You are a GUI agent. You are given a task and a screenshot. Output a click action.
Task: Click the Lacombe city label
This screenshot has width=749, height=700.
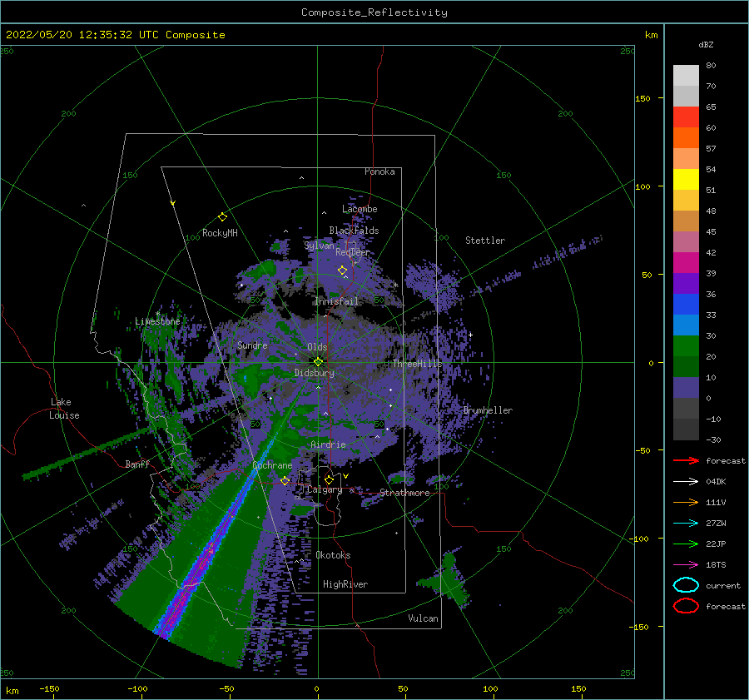pyautogui.click(x=360, y=209)
